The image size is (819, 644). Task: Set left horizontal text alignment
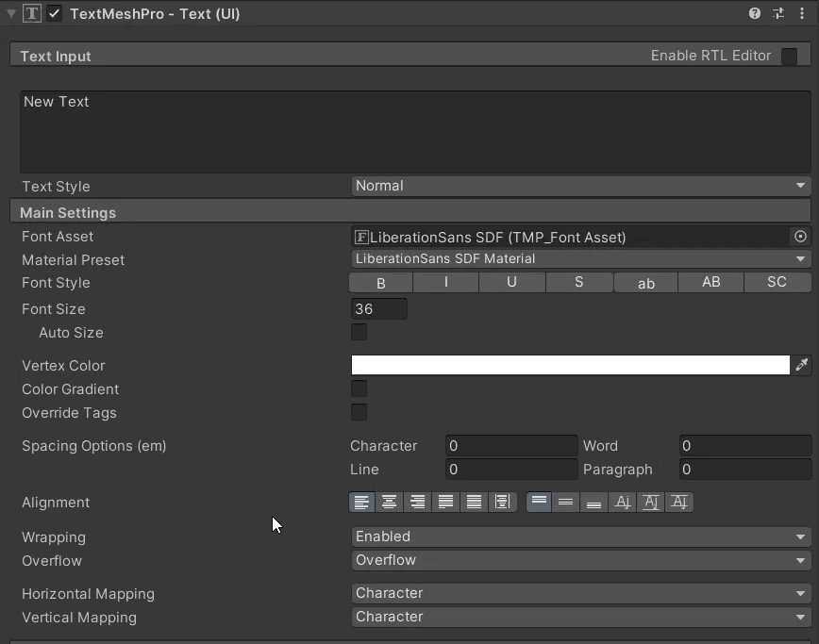click(361, 502)
